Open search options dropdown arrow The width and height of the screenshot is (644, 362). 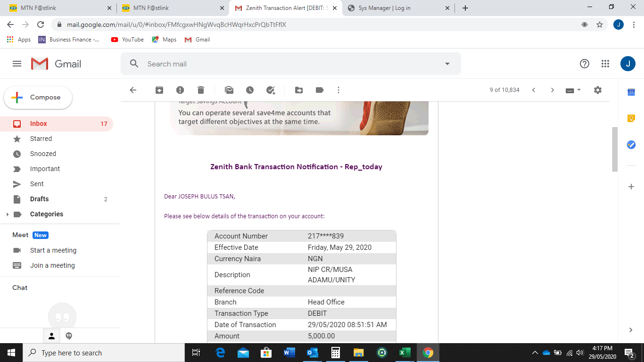447,64
